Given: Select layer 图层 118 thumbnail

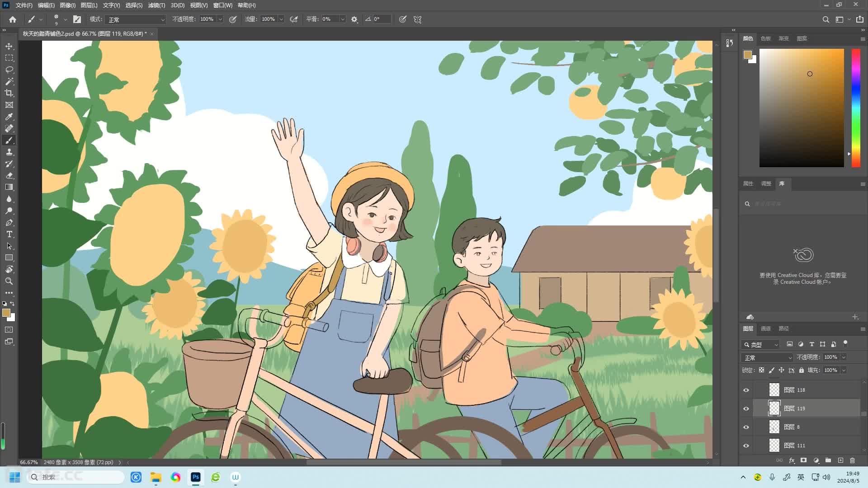Looking at the screenshot, I should tap(774, 389).
